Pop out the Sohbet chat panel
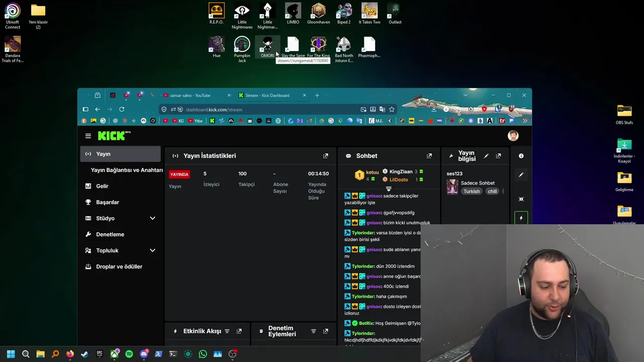This screenshot has height=362, width=644. click(x=429, y=156)
